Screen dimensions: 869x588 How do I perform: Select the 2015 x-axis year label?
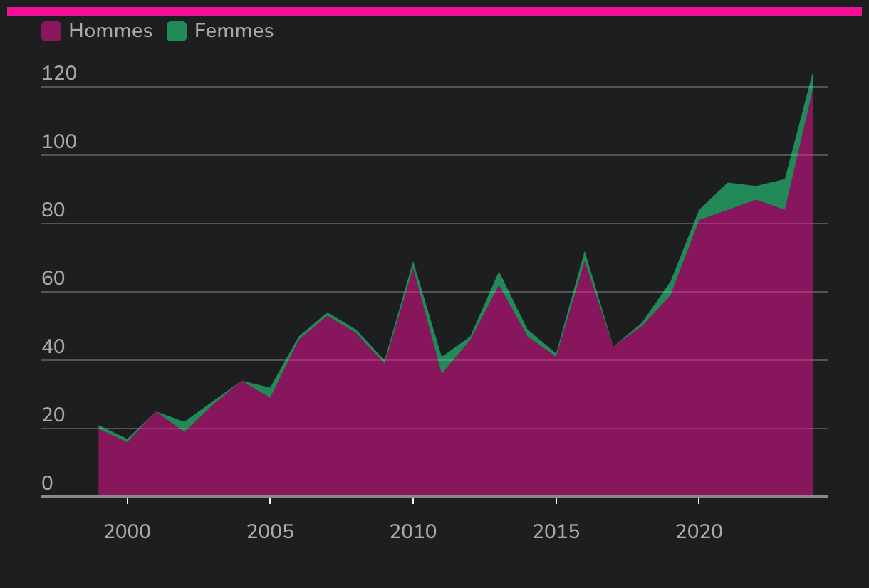click(556, 532)
